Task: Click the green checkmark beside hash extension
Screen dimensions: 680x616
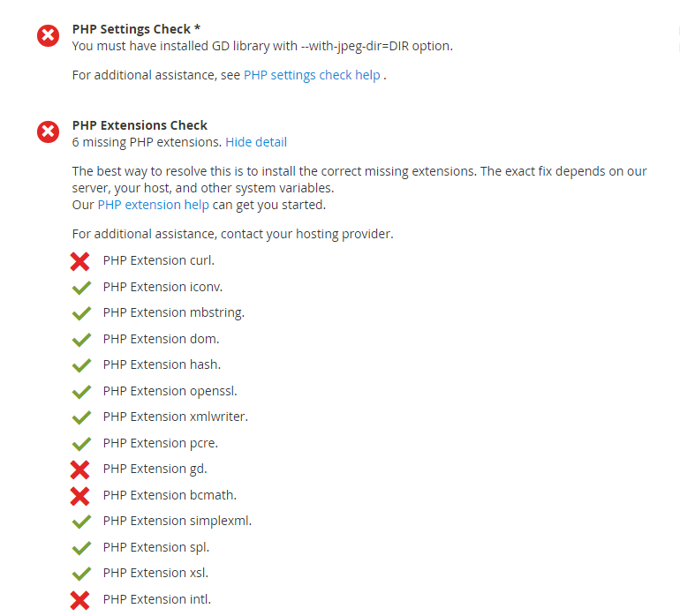Action: point(81,365)
